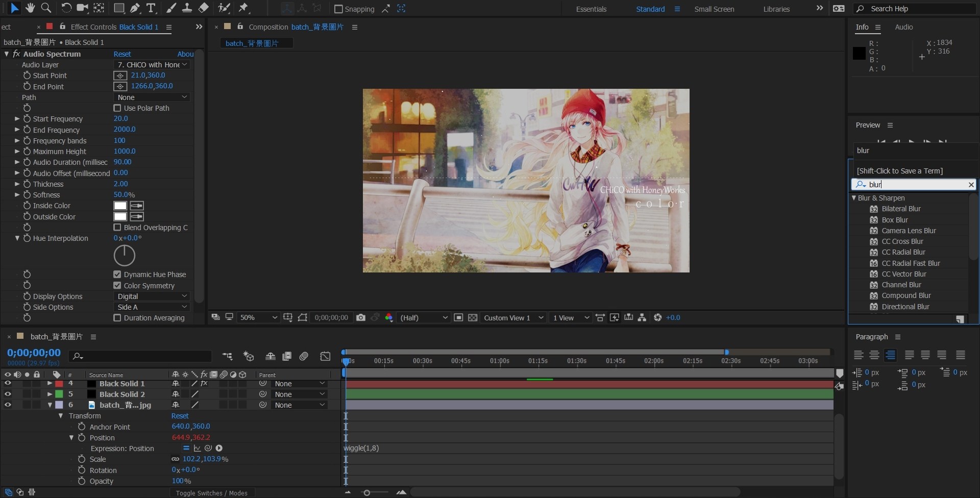Reset the Audio Spectrum effect
This screenshot has height=498, width=980.
tap(122, 54)
